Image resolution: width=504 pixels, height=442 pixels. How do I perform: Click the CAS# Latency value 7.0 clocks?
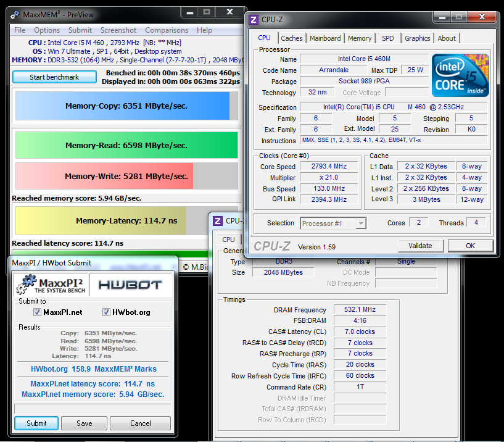360,331
